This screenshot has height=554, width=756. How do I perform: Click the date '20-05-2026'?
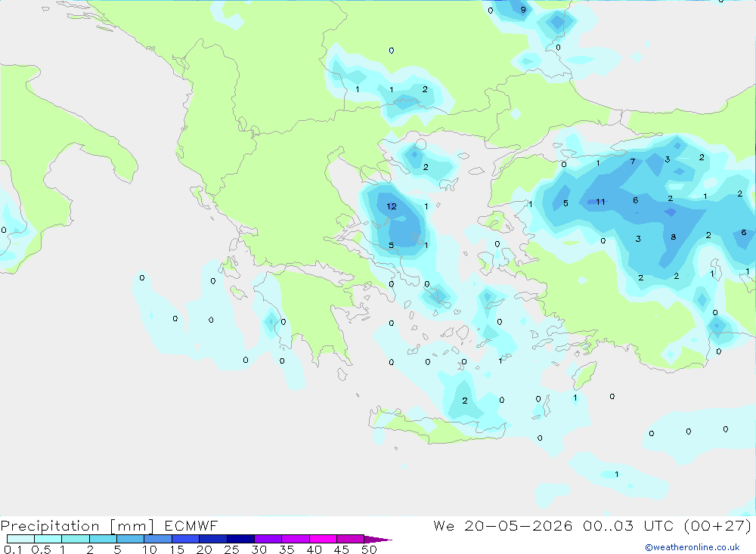click(519, 525)
